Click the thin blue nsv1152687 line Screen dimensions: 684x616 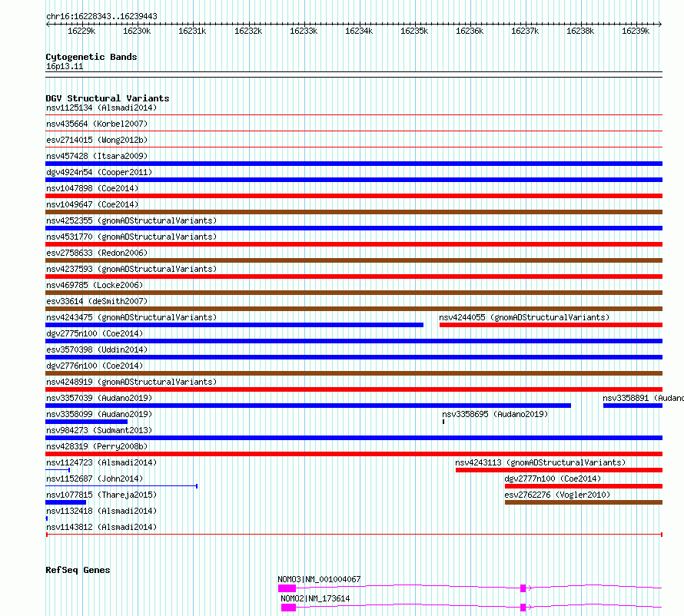coord(121,486)
